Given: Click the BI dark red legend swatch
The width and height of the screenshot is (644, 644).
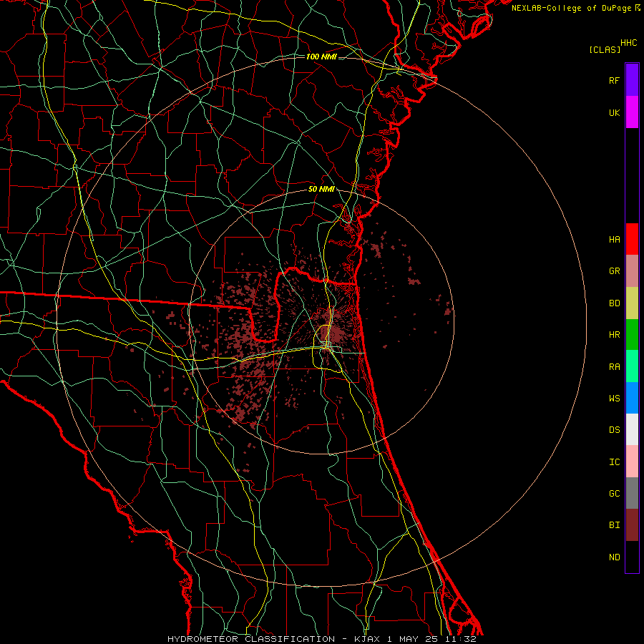Looking at the screenshot, I should pyautogui.click(x=632, y=525).
